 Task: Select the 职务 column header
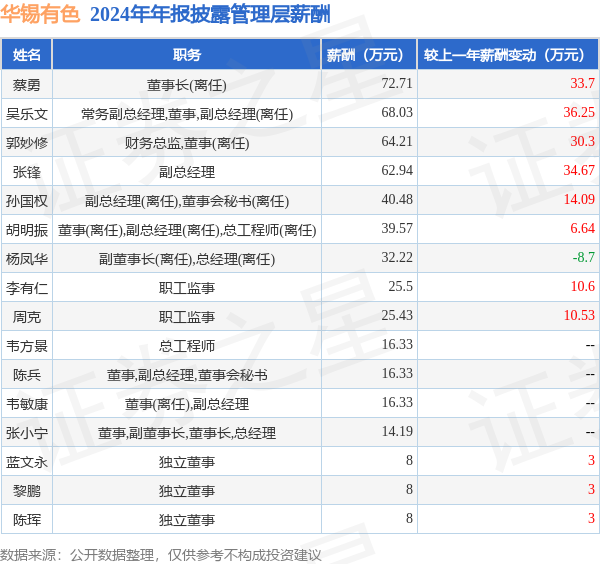point(187,55)
